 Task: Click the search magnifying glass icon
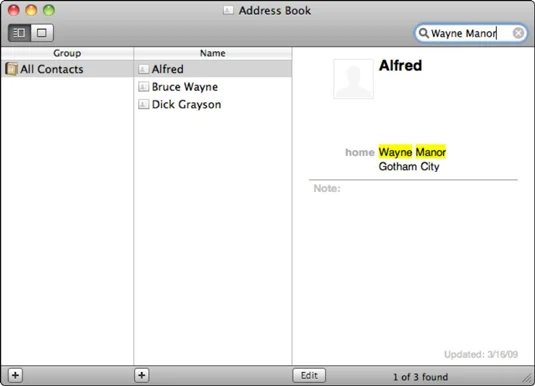click(423, 33)
